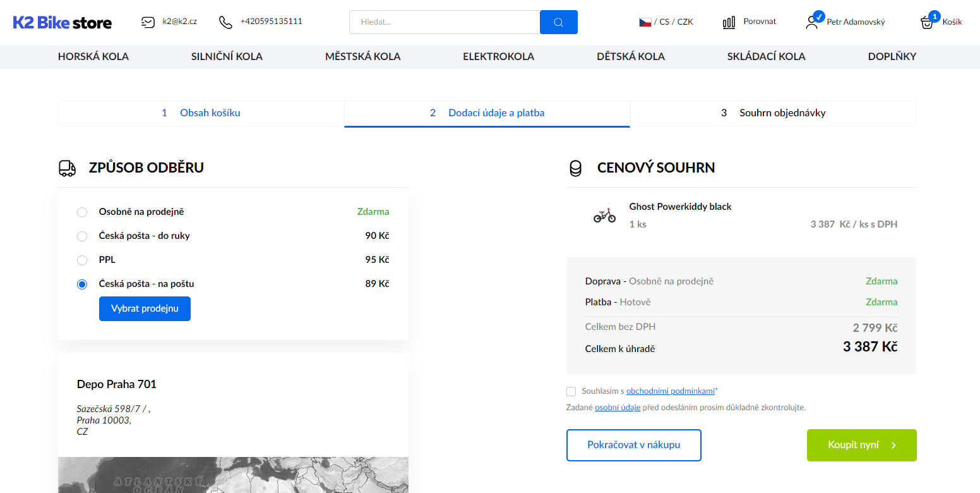Click the email envelope icon
Viewport: 980px width, 493px height.
pos(148,22)
